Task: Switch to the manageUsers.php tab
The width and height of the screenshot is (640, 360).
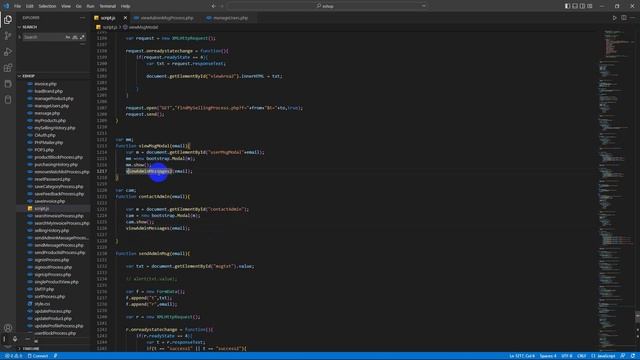Action: (x=230, y=18)
